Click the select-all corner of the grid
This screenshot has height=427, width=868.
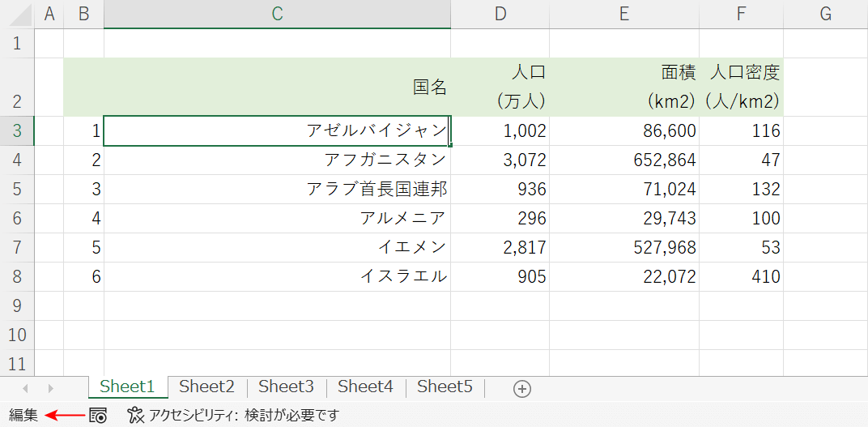(x=16, y=14)
